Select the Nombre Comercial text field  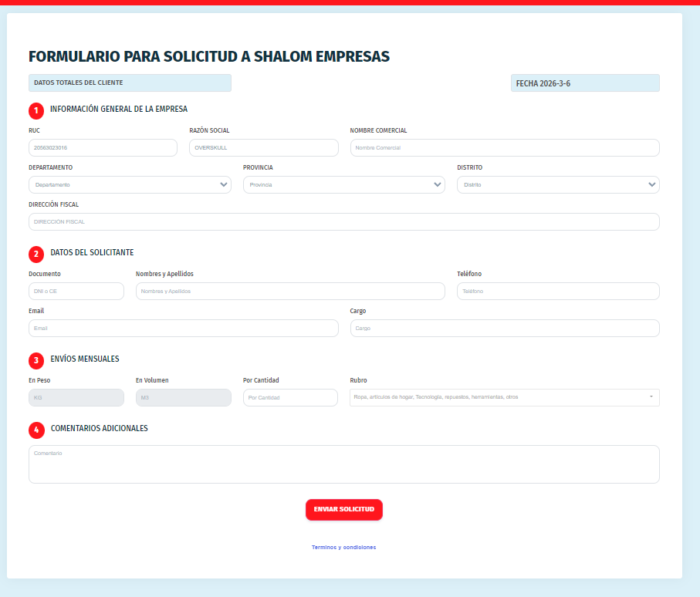[x=504, y=148]
